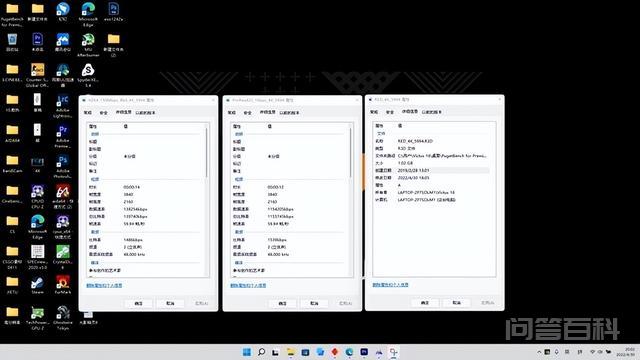The height and width of the screenshot is (360, 640).
Task: Switch to 常规 tab in H264 properties window
Action: [x=88, y=113]
